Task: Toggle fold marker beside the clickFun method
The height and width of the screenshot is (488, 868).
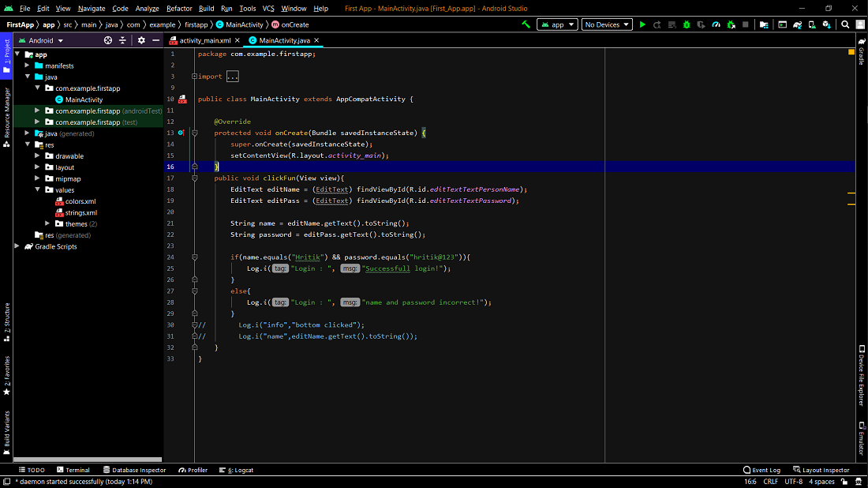Action: [x=194, y=178]
